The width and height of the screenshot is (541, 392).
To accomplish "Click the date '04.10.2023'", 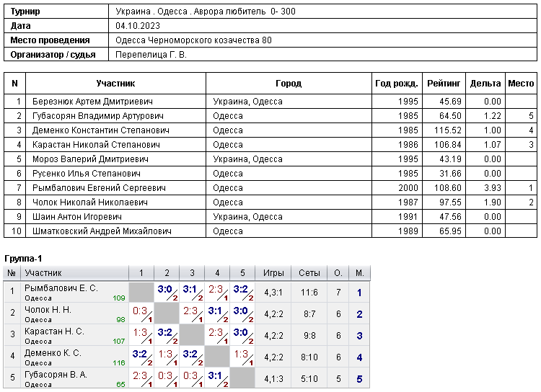I will tap(138, 26).
